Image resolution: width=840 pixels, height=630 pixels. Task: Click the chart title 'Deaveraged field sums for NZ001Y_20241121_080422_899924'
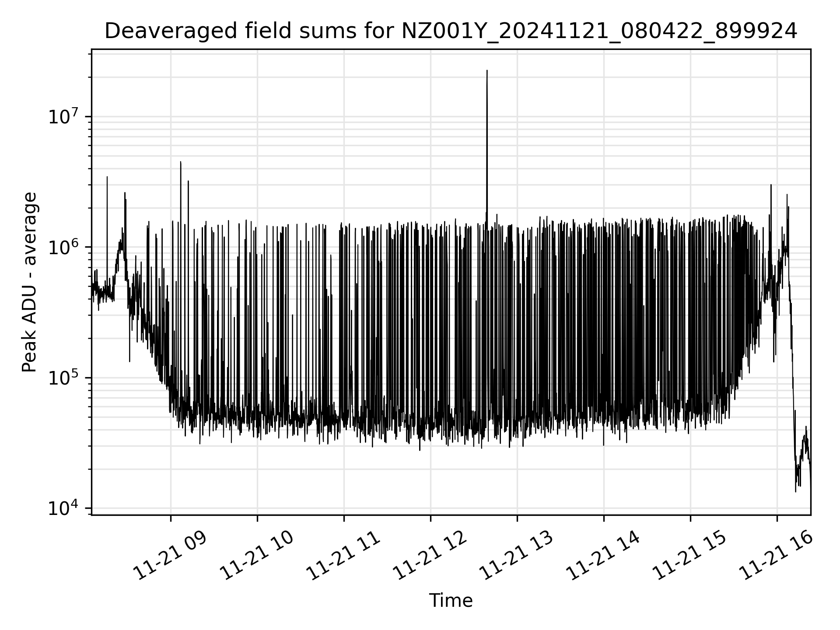[x=451, y=31]
